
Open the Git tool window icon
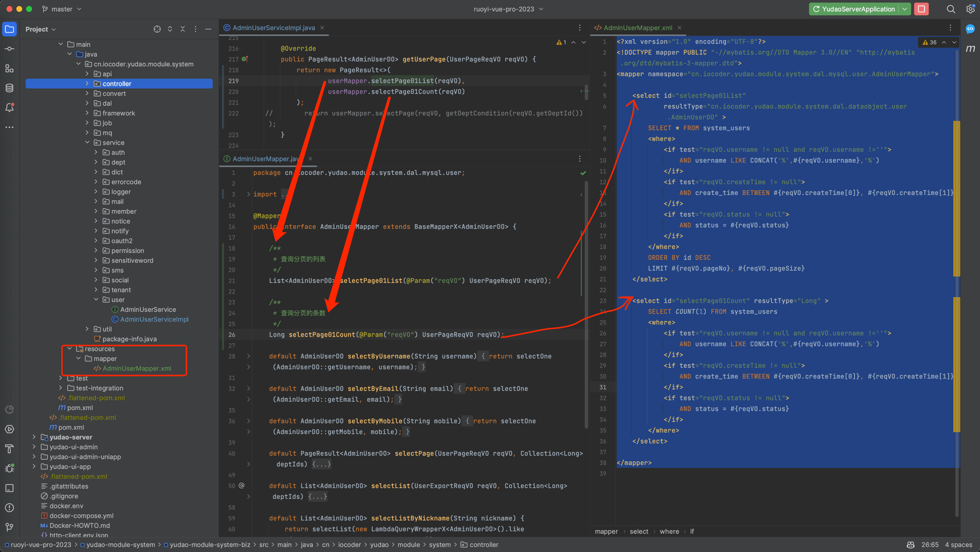pyautogui.click(x=9, y=527)
